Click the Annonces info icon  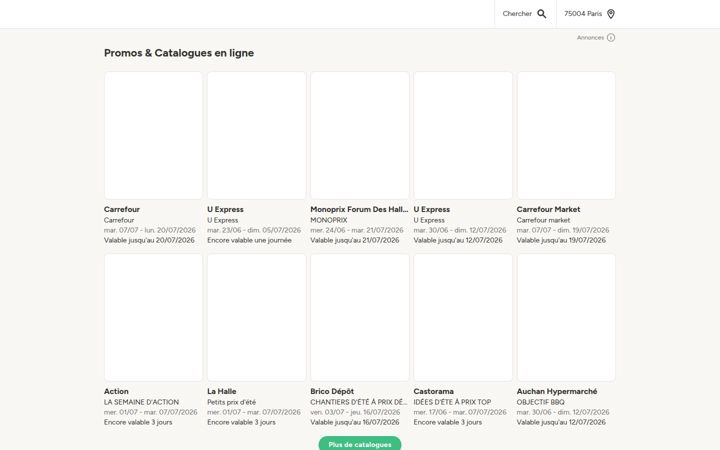coord(611,38)
